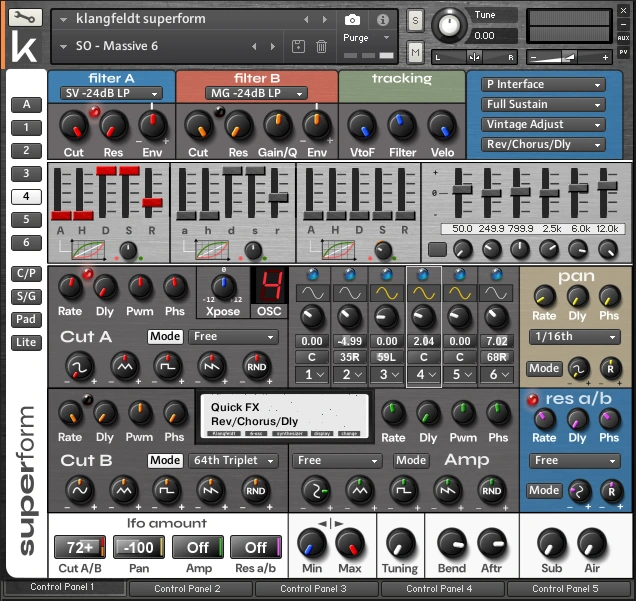The width and height of the screenshot is (636, 601).
Task: Open the filter A type dropdown
Action: [110, 93]
